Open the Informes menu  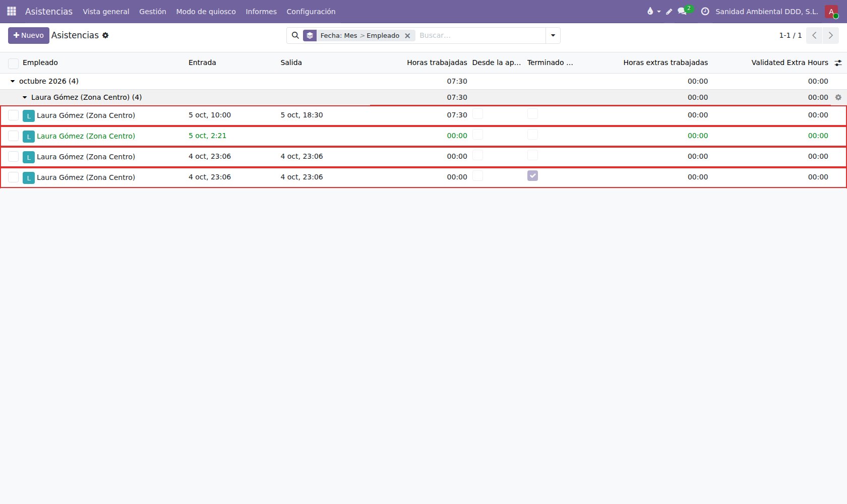pos(261,12)
